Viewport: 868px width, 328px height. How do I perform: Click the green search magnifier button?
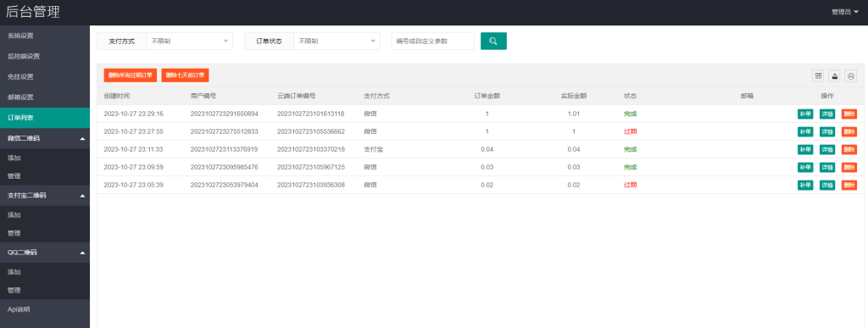pyautogui.click(x=493, y=41)
